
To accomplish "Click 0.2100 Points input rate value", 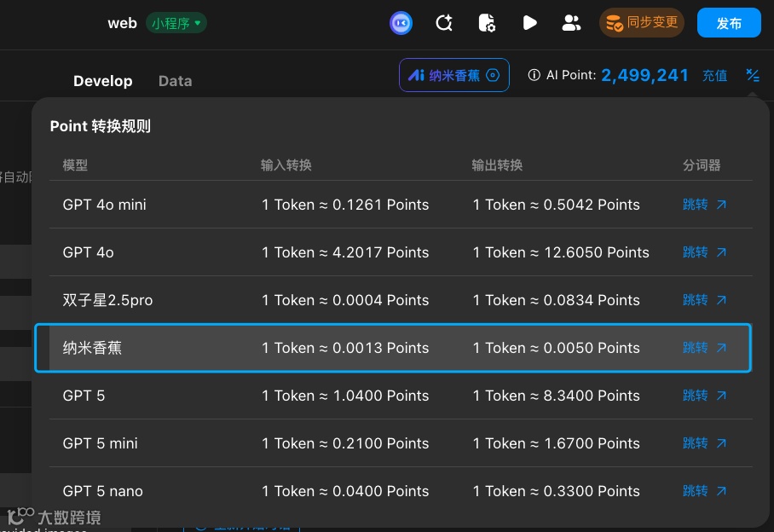I will (380, 443).
